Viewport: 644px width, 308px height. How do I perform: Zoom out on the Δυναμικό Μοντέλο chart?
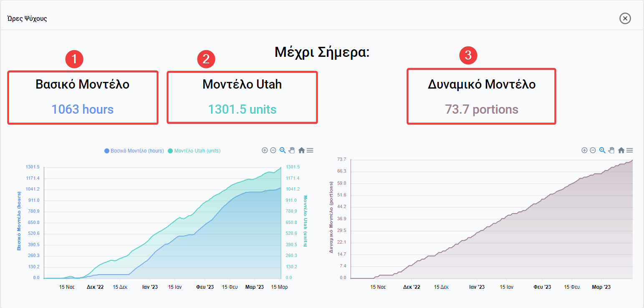pyautogui.click(x=593, y=150)
